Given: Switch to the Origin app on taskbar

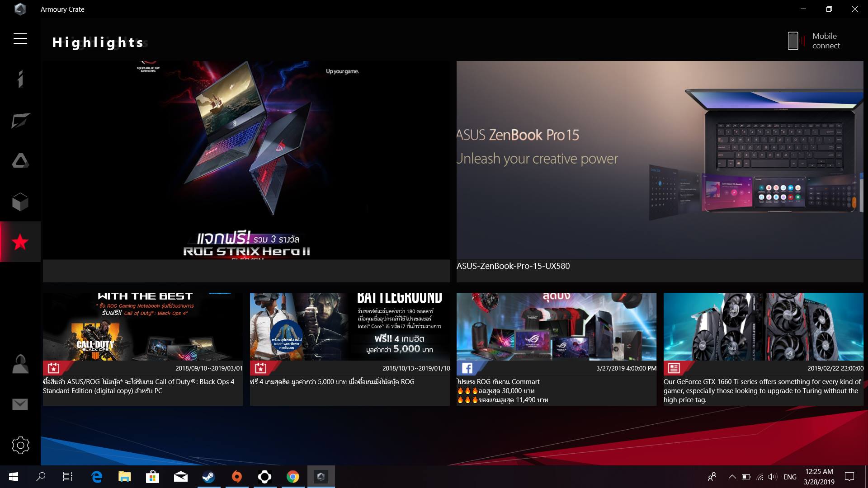Looking at the screenshot, I should pyautogui.click(x=236, y=477).
